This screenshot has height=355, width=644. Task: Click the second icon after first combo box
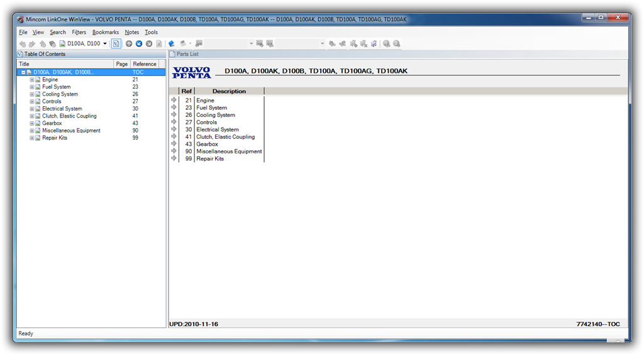270,43
